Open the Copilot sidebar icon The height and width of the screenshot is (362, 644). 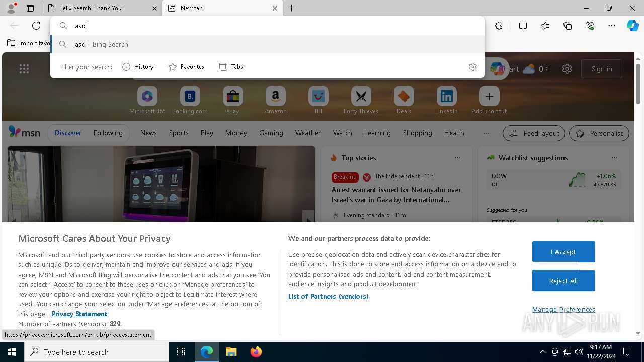coord(633,26)
